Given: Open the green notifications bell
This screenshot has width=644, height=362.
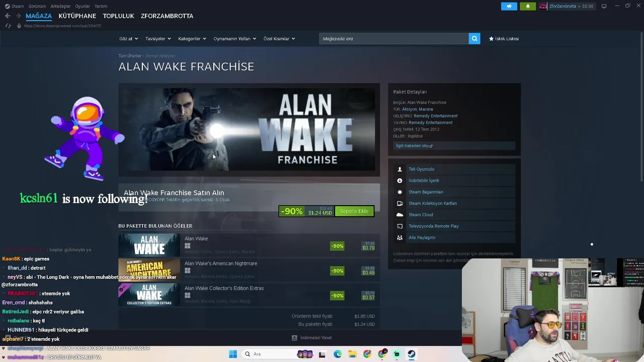Looking at the screenshot, I should [528, 6].
